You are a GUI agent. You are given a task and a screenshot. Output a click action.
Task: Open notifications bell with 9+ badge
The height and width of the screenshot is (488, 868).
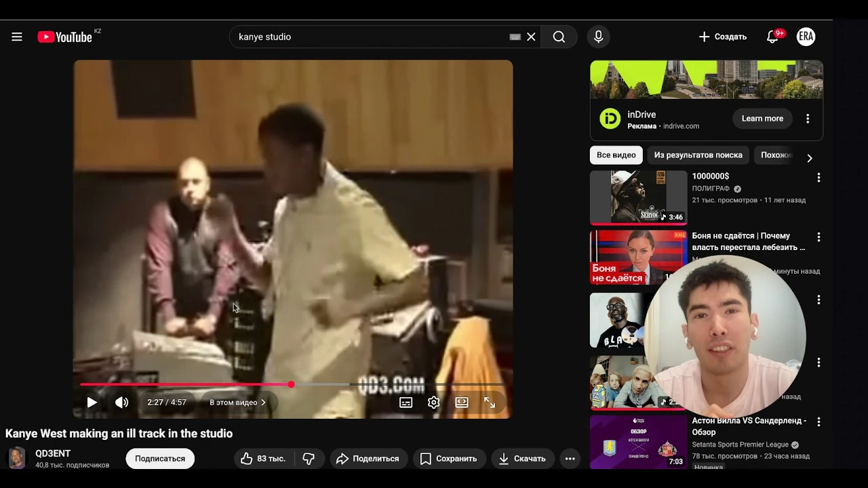tap(772, 37)
